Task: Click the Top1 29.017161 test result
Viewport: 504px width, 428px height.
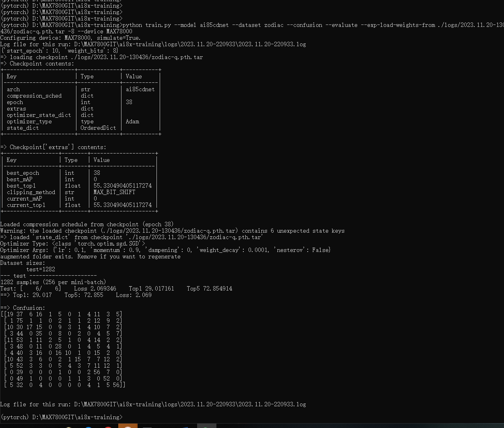Action: tap(151, 289)
